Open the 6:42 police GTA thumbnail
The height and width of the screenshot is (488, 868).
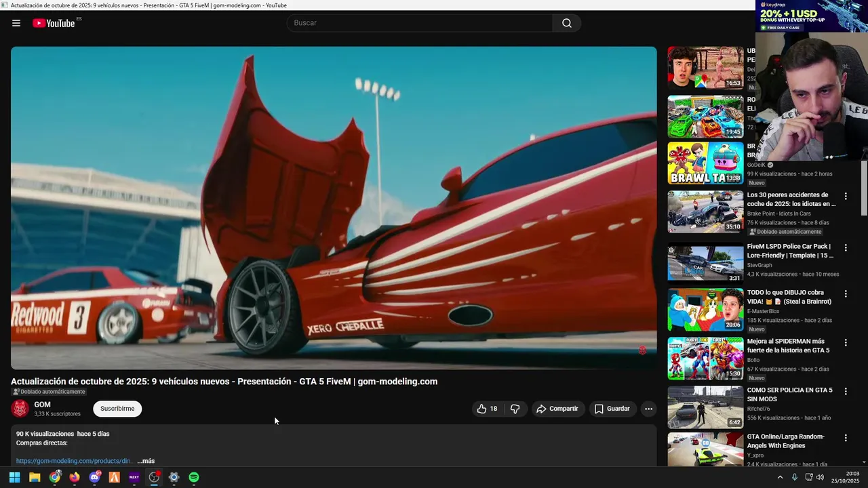pyautogui.click(x=705, y=407)
